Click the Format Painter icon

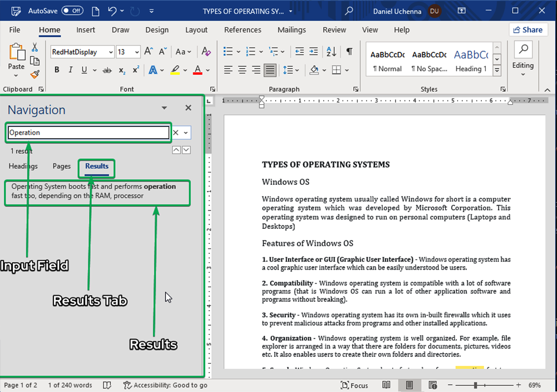click(35, 73)
